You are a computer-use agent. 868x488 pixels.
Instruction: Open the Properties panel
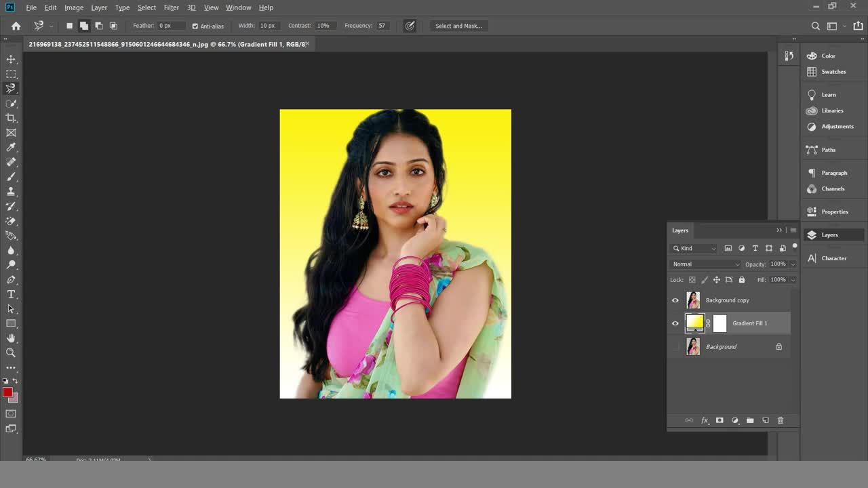[827, 211]
